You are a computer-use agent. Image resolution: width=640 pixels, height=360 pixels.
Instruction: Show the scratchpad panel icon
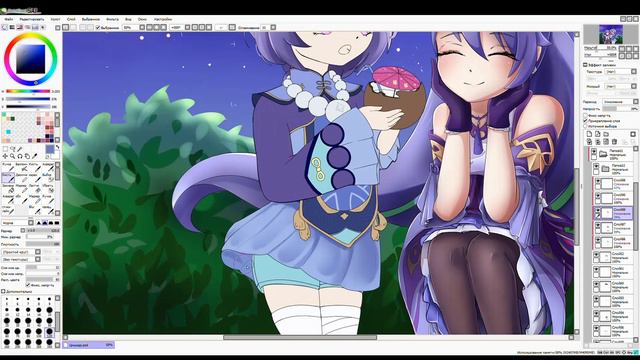pyautogui.click(x=43, y=27)
